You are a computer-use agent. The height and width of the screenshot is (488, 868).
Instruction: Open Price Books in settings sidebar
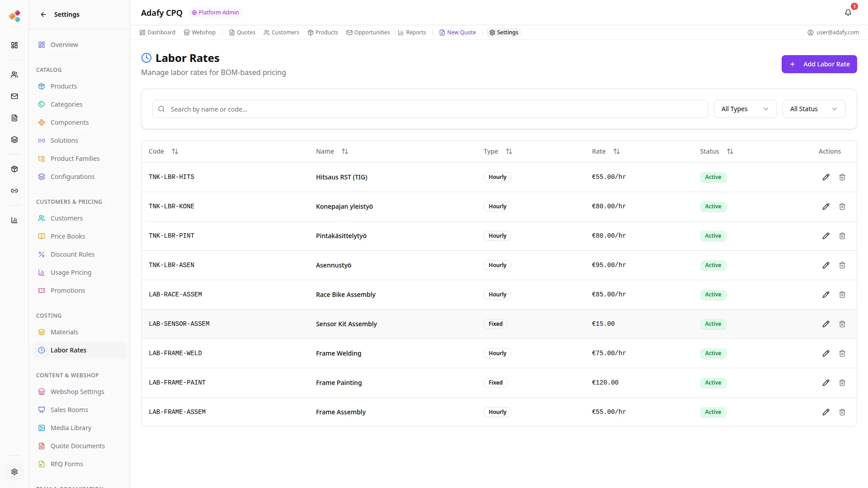pos(68,236)
